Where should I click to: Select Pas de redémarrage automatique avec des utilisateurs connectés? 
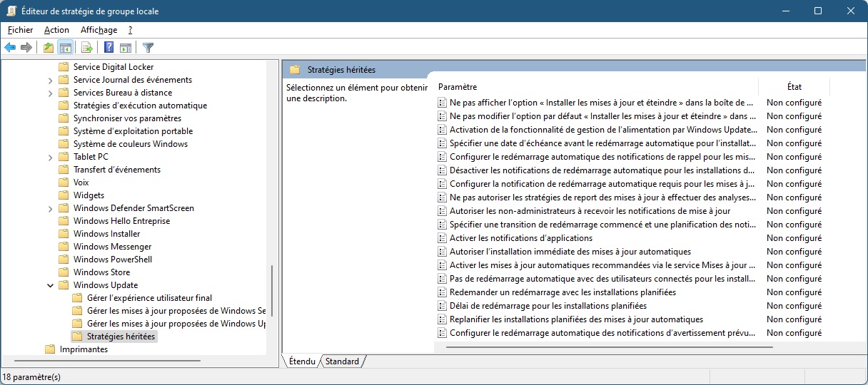[x=602, y=279]
